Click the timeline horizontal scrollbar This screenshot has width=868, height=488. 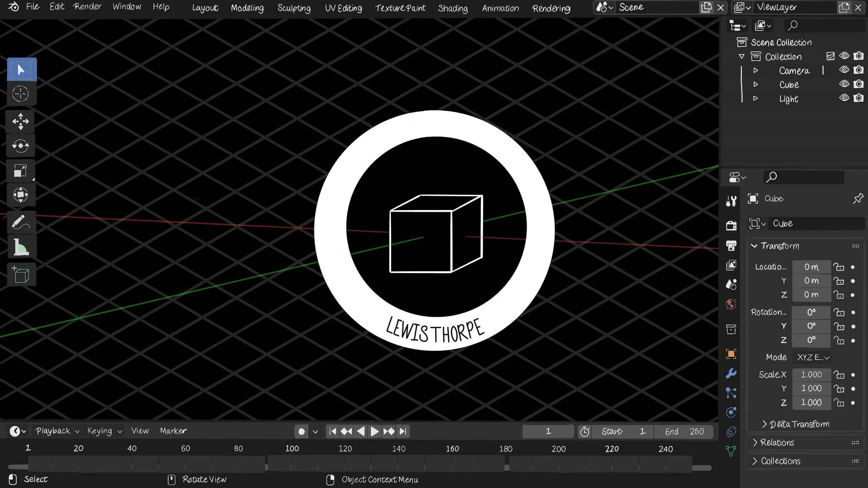(x=360, y=468)
